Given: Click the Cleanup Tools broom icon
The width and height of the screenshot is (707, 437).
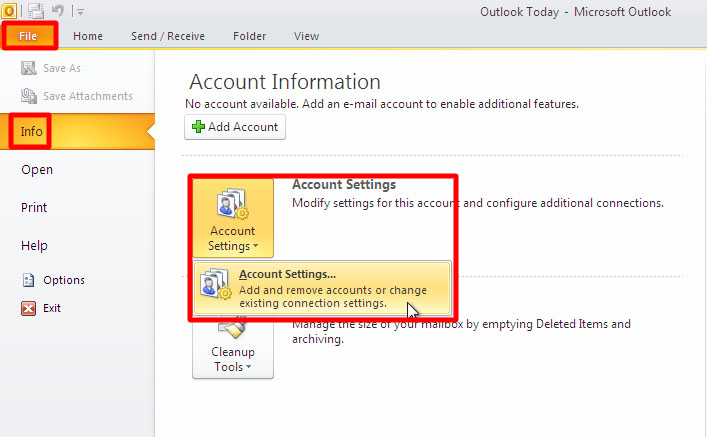Looking at the screenshot, I should click(x=232, y=329).
